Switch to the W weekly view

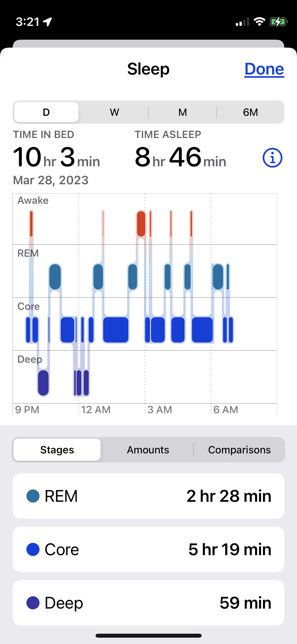pos(114,112)
